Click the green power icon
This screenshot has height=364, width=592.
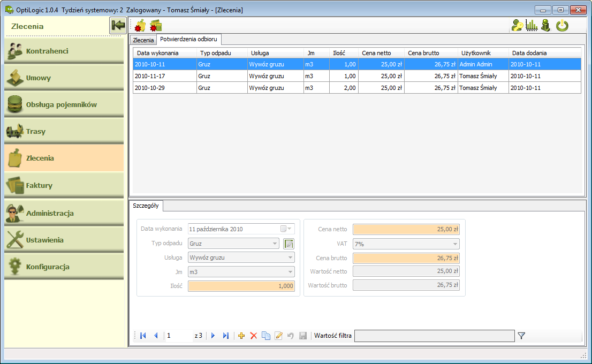click(562, 25)
